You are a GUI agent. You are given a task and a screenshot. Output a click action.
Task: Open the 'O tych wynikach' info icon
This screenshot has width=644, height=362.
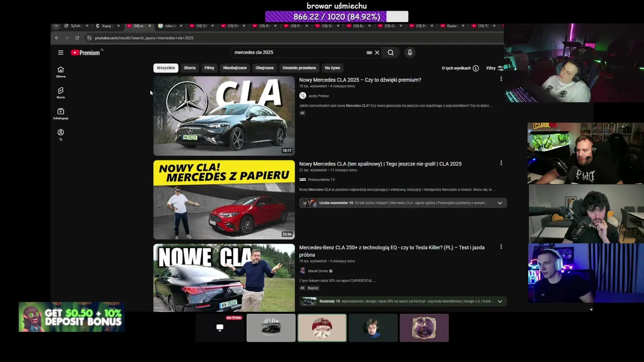(x=475, y=68)
